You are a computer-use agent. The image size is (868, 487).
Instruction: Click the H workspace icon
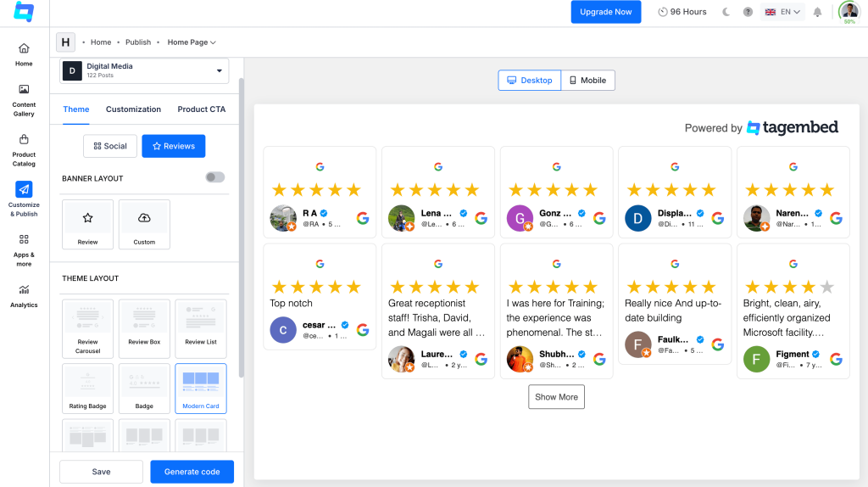click(65, 42)
